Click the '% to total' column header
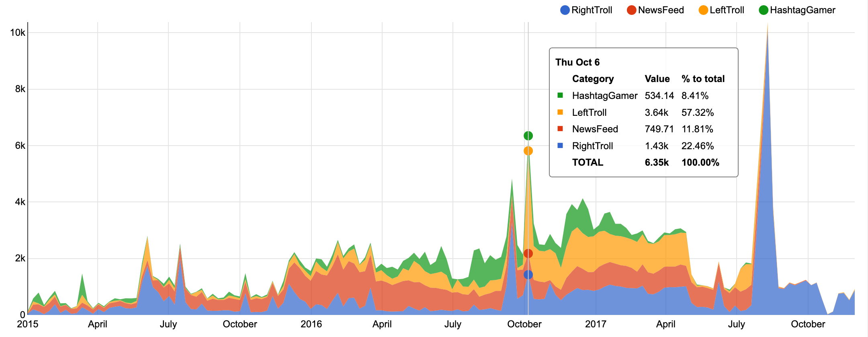 [703, 79]
